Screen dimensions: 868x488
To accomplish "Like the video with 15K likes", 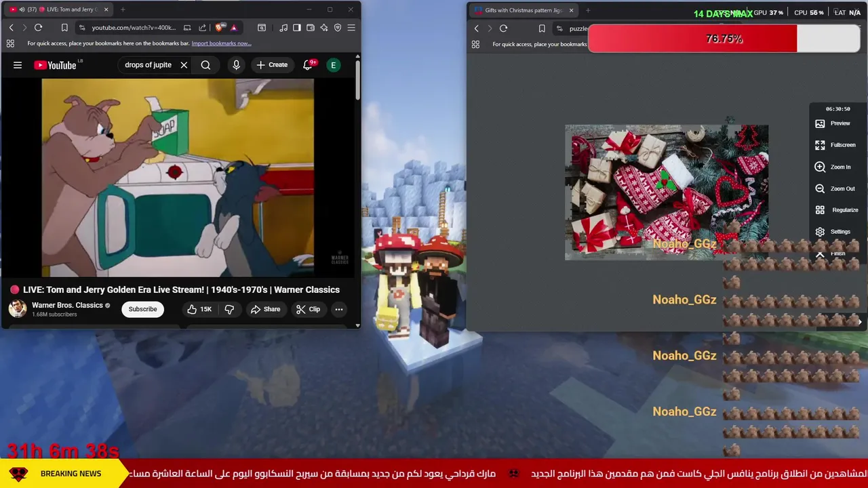I will (200, 309).
